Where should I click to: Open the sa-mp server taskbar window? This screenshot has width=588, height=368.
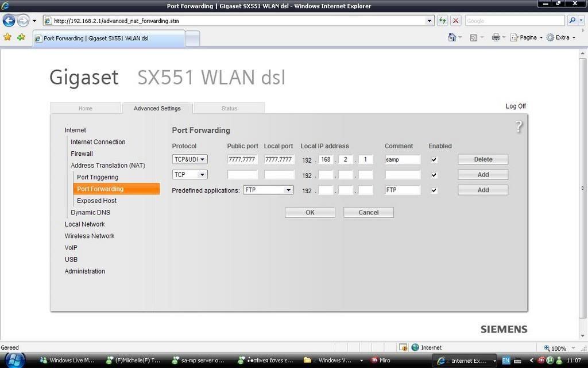pyautogui.click(x=198, y=361)
